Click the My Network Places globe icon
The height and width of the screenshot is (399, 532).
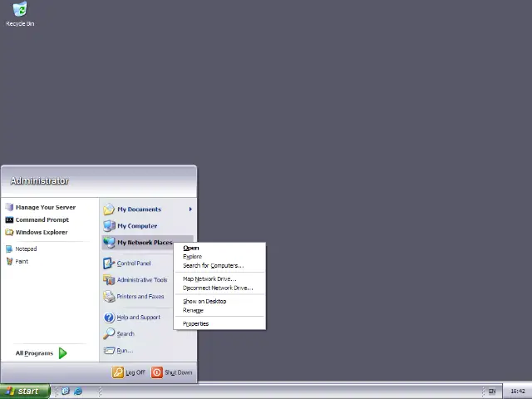point(109,242)
